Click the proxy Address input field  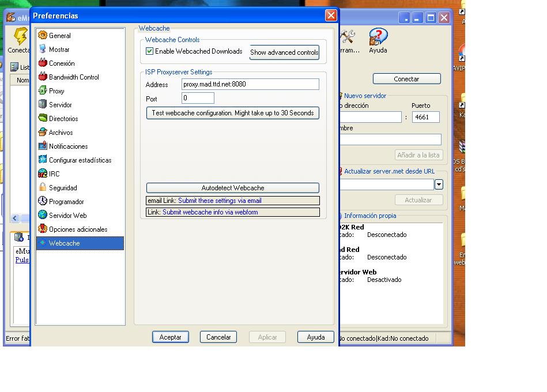(251, 84)
